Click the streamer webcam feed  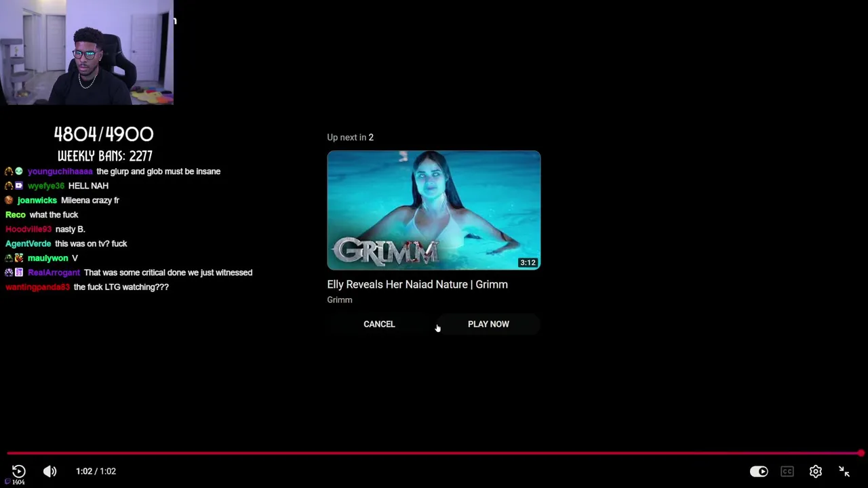click(x=87, y=52)
